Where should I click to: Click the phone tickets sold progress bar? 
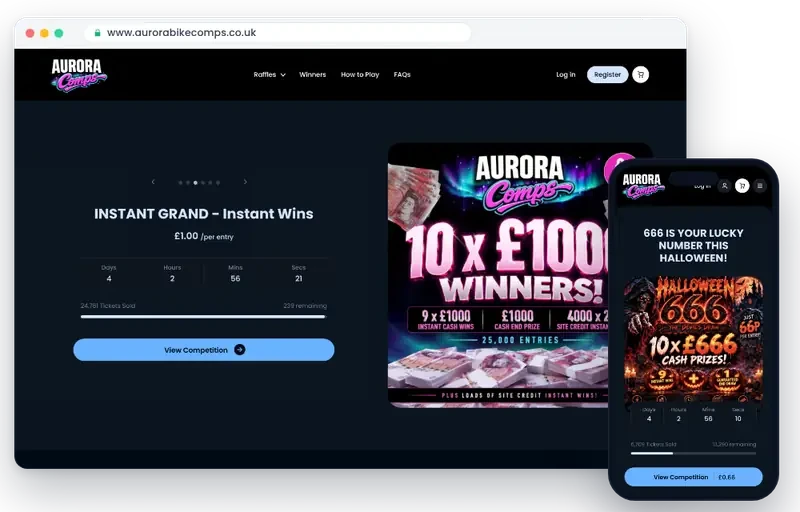pyautogui.click(x=693, y=453)
